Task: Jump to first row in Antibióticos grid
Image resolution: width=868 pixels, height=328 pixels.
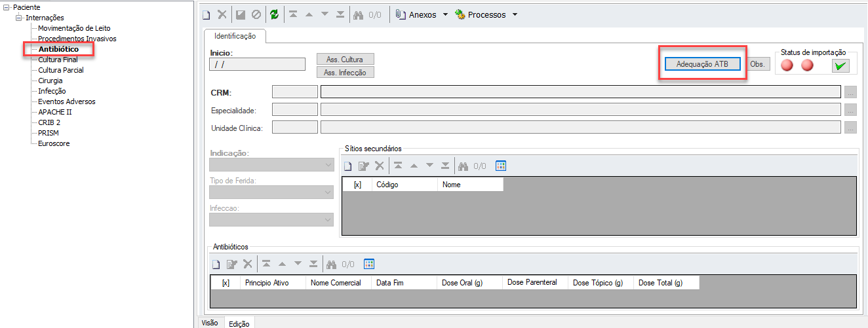Action: 266,264
